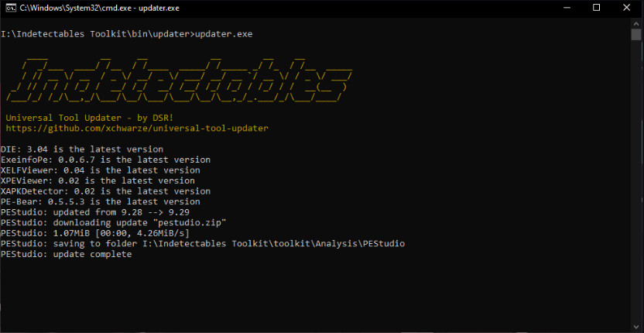This screenshot has width=644, height=333.
Task: Click the vertical scrollbar thumb
Action: 636,34
